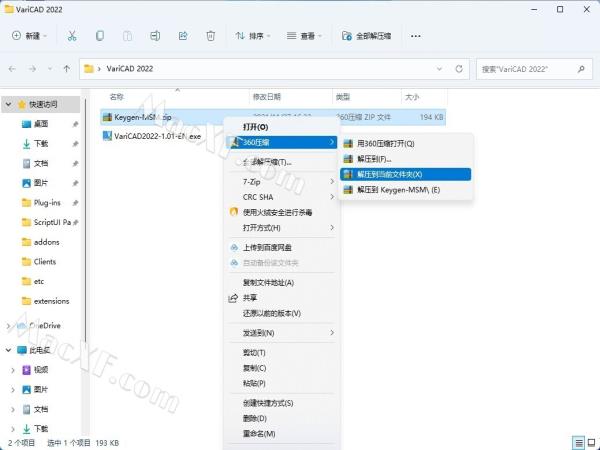Select the addons folder in sidebar
This screenshot has height=450, width=600.
(x=46, y=242)
